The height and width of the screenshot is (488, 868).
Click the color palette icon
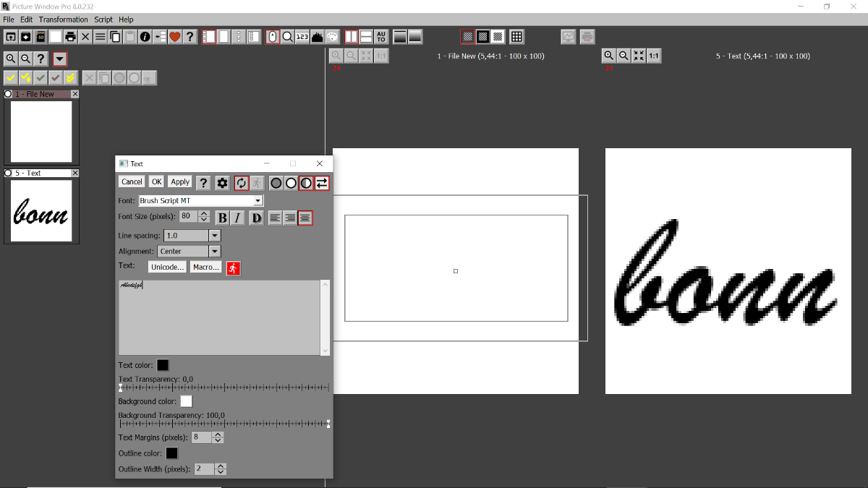(332, 37)
